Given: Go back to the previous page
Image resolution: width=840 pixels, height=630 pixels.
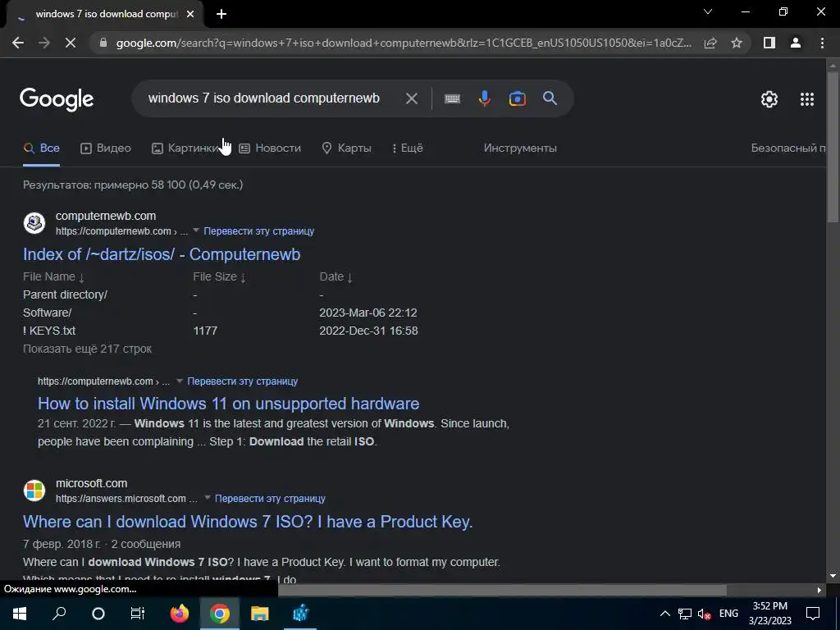Looking at the screenshot, I should (18, 43).
